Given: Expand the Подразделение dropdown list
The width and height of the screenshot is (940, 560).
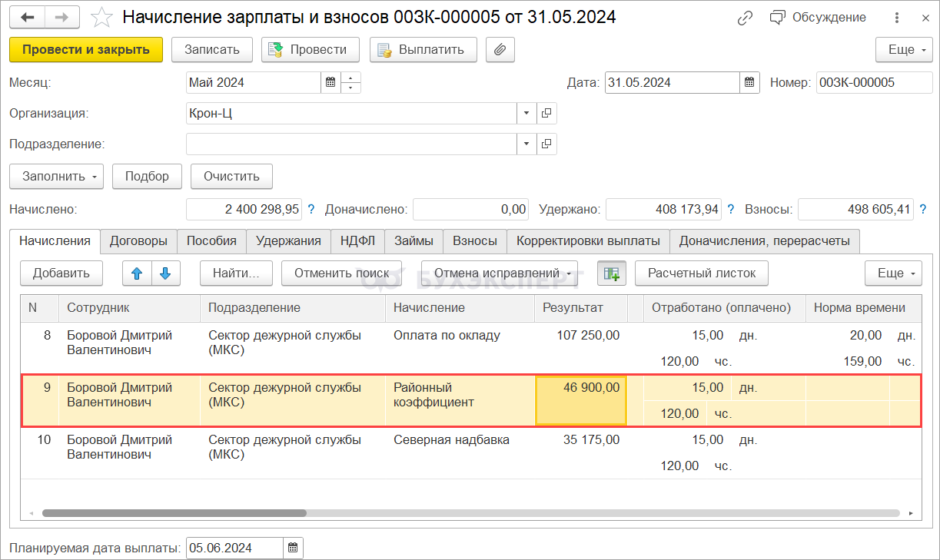Looking at the screenshot, I should [526, 144].
